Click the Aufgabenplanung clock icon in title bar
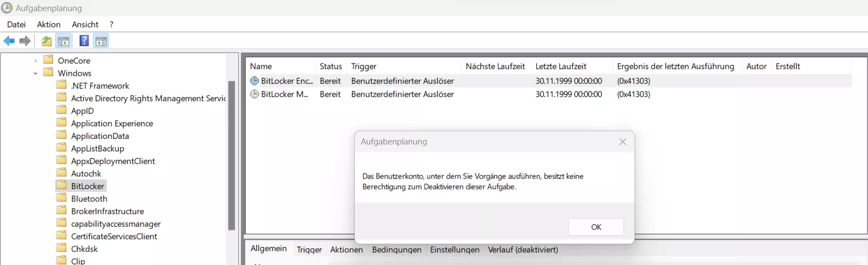 (x=8, y=8)
